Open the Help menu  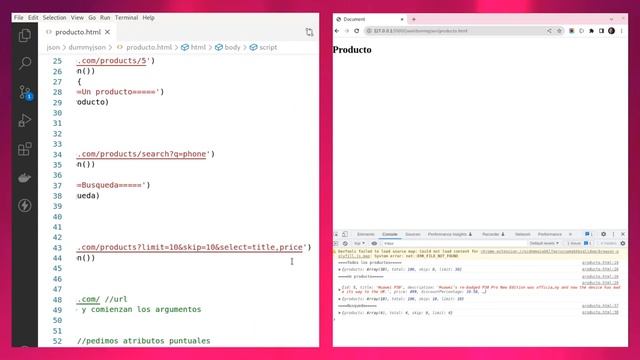coord(148,18)
